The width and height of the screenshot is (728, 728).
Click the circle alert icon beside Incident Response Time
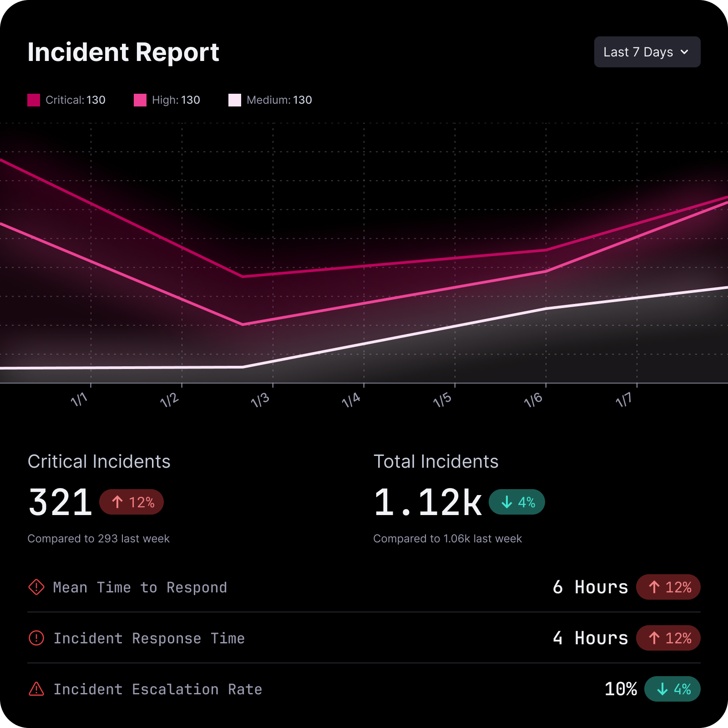[x=36, y=638]
